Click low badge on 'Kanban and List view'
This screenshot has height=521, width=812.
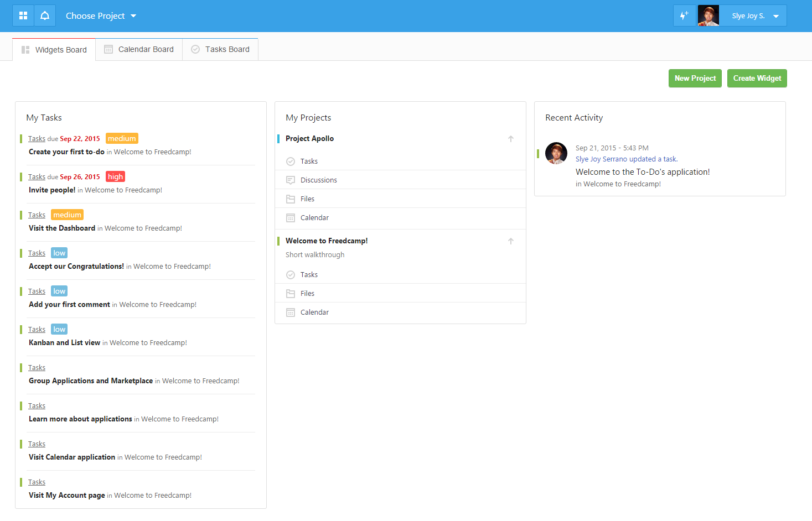(x=59, y=330)
